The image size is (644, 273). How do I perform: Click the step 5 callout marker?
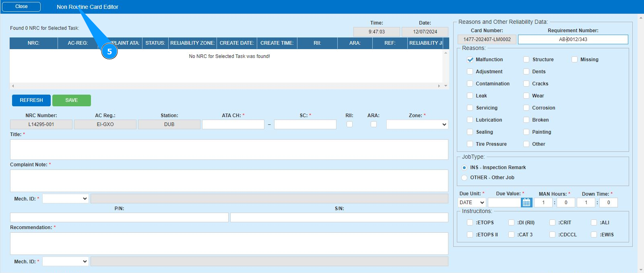click(x=109, y=52)
